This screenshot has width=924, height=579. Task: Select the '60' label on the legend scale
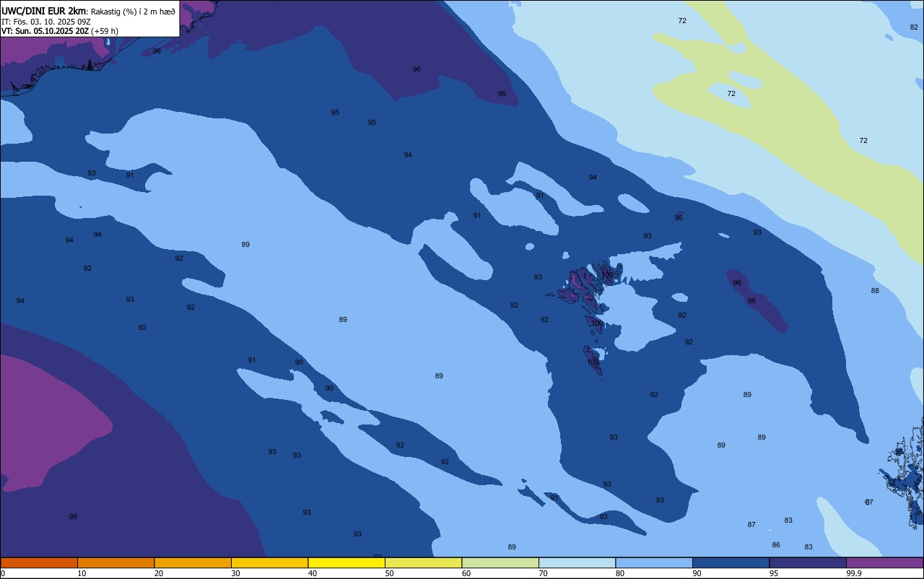point(466,573)
